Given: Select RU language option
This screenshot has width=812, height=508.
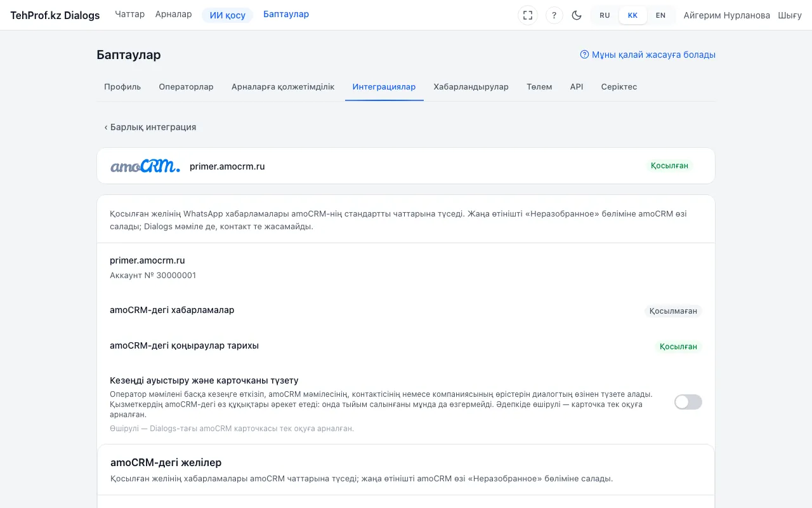Looking at the screenshot, I should pyautogui.click(x=605, y=15).
